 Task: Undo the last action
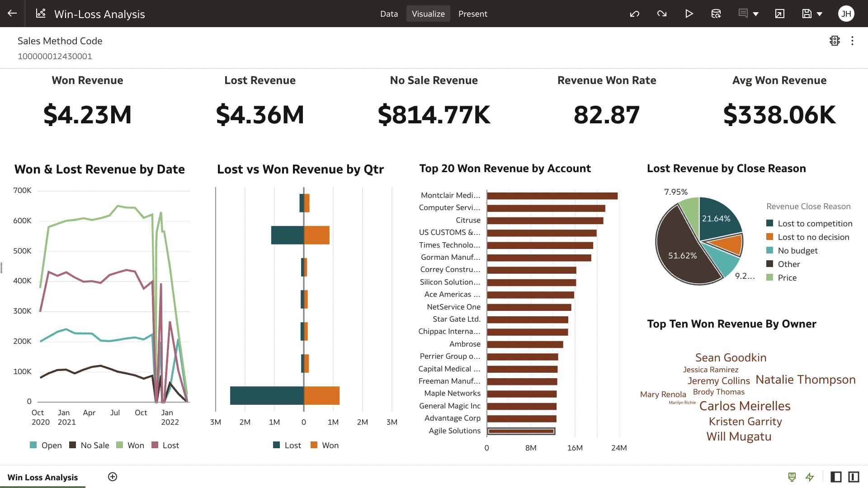click(x=635, y=14)
